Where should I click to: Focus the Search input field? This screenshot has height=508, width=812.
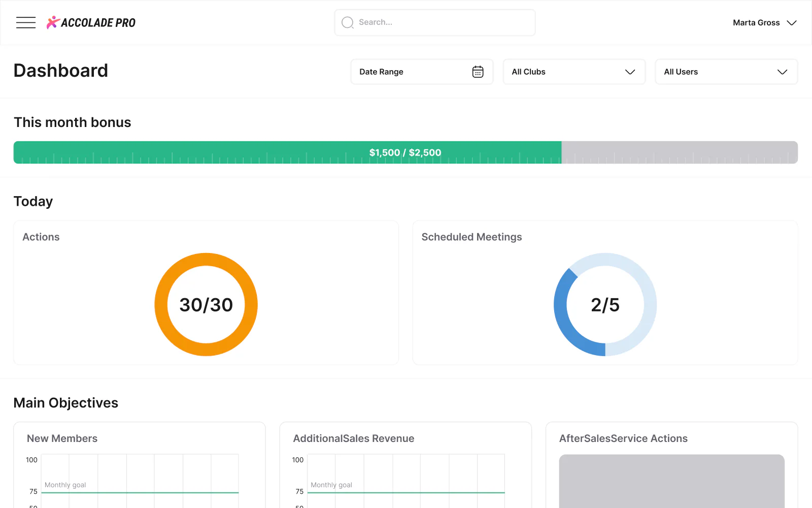click(x=435, y=22)
